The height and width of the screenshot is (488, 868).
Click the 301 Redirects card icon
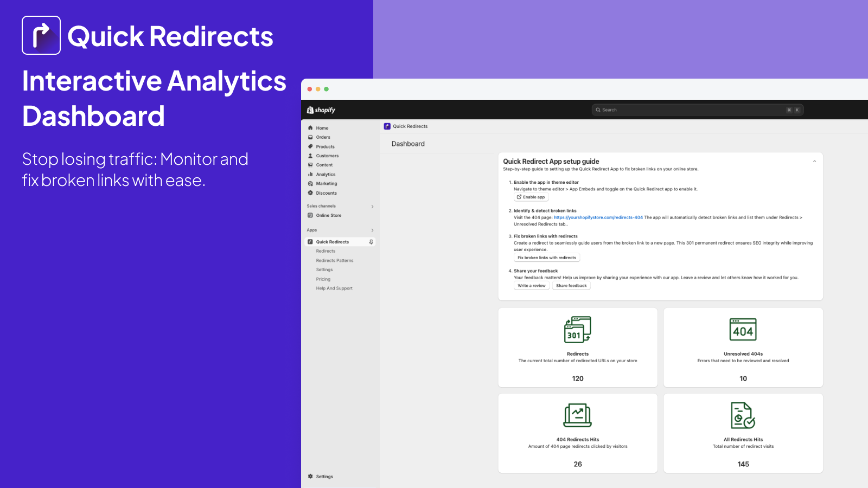pos(578,330)
